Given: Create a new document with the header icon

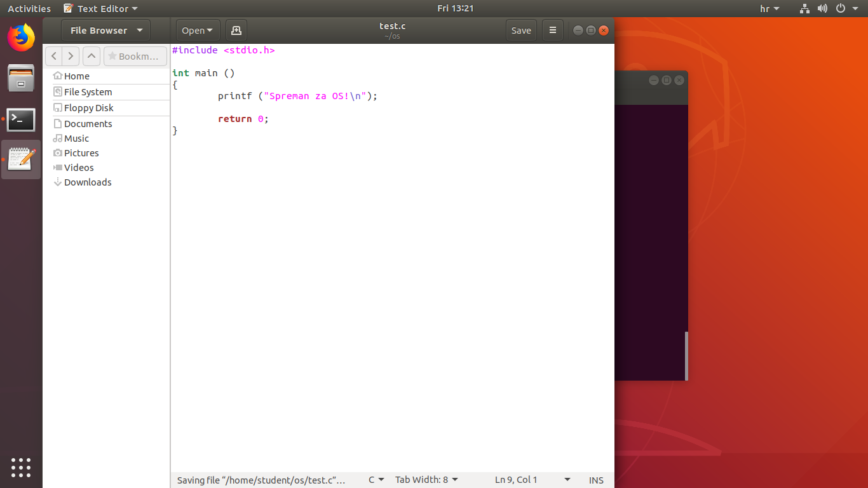Looking at the screenshot, I should (x=236, y=30).
